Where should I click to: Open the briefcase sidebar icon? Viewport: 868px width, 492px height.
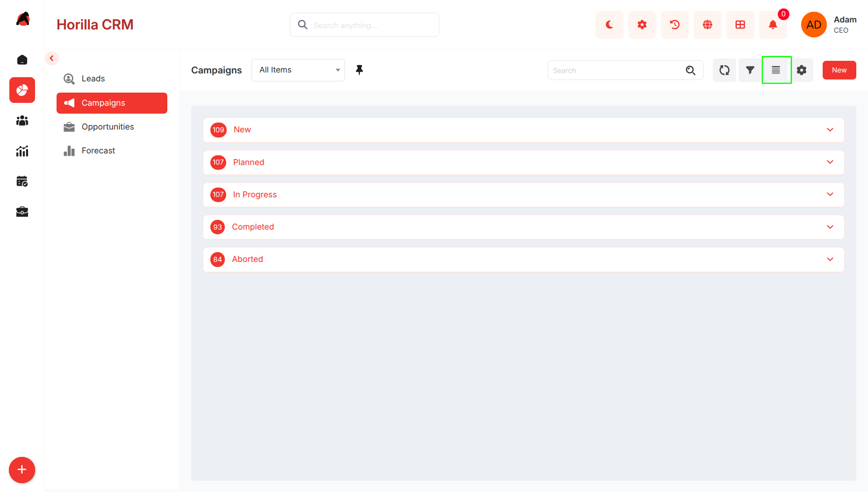click(22, 211)
